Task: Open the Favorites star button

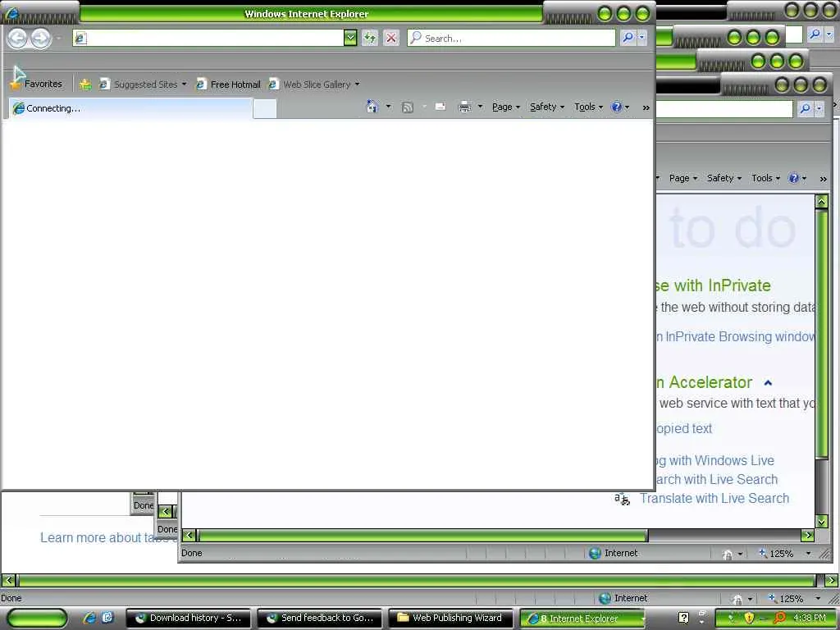Action: pyautogui.click(x=36, y=84)
